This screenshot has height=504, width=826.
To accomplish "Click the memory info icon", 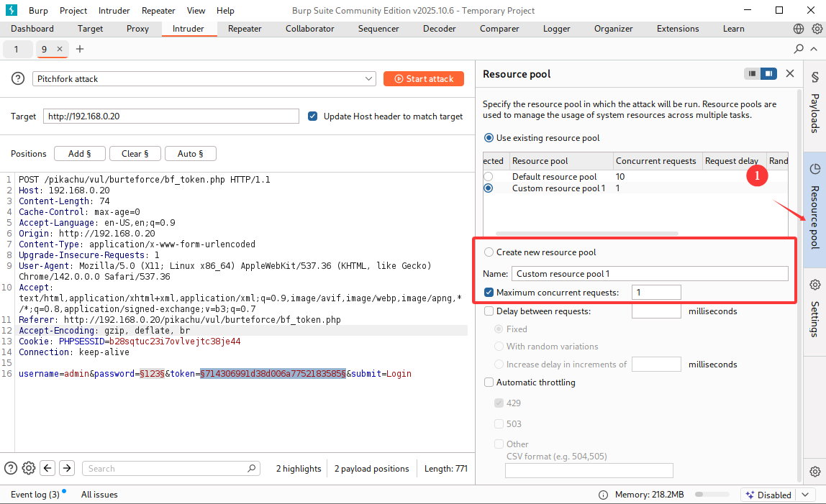I will [603, 495].
